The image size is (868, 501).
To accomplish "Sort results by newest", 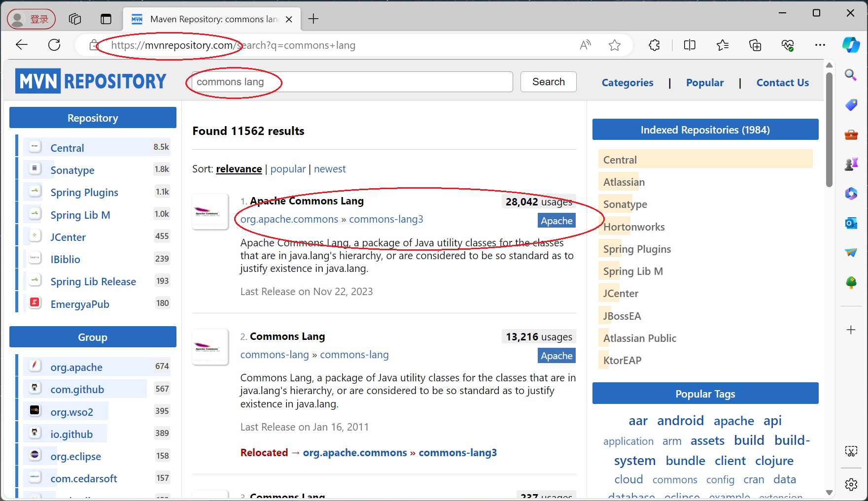I will [x=330, y=169].
